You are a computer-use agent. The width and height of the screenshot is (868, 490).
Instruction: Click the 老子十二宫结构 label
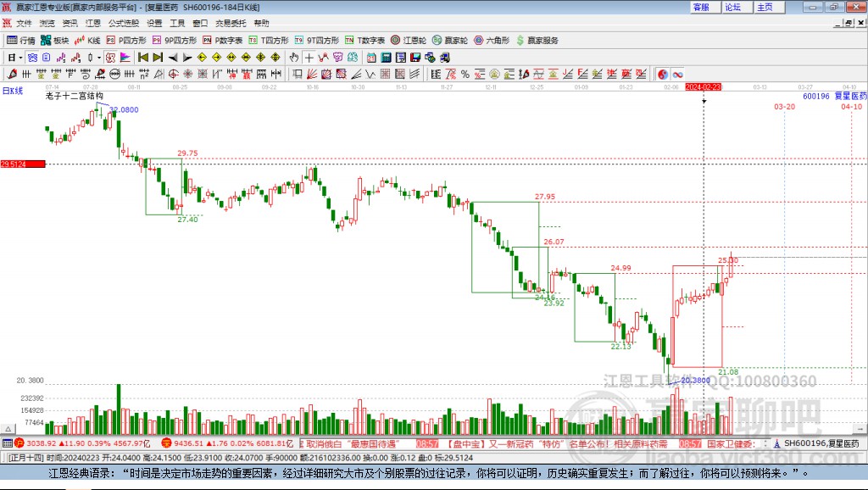click(75, 96)
